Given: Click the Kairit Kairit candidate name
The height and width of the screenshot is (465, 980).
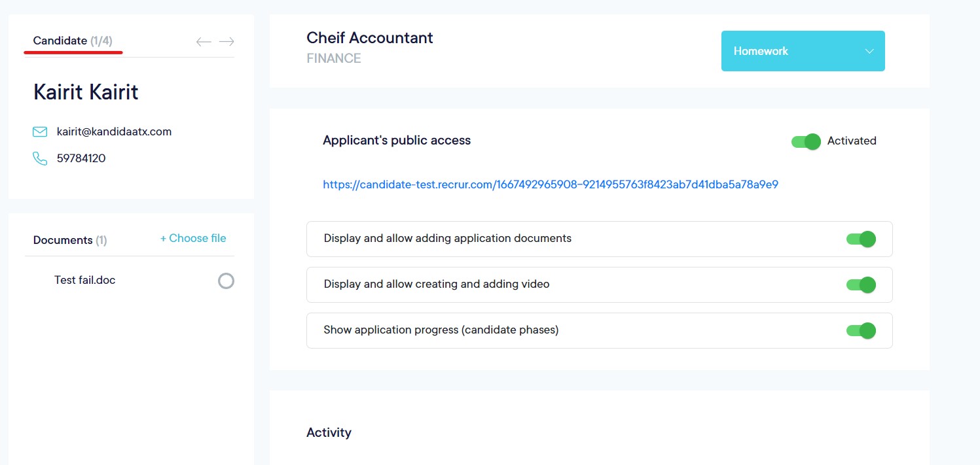Looking at the screenshot, I should [x=86, y=92].
